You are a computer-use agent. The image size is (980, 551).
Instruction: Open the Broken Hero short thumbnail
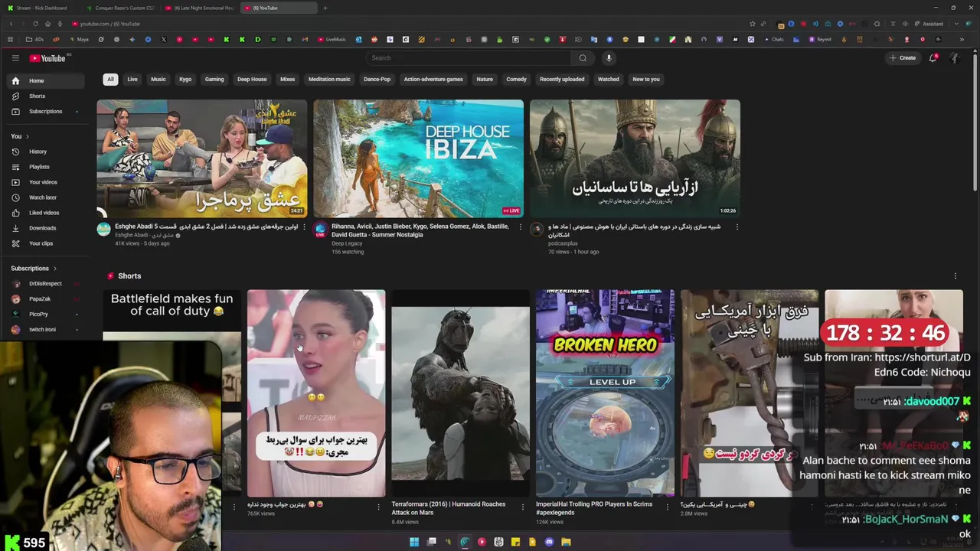point(605,393)
